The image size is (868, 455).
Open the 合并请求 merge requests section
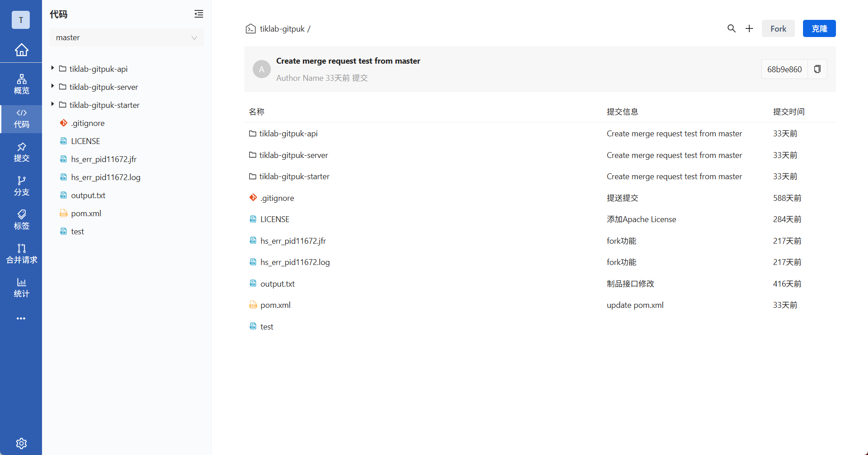point(21,254)
